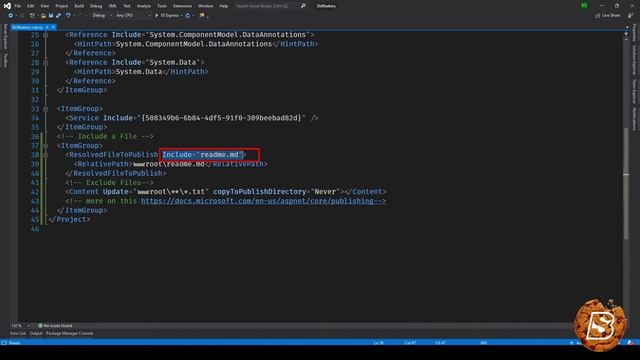Screen dimensions: 640x360
Task: Click the search magnifier icon
Action: (303, 6)
